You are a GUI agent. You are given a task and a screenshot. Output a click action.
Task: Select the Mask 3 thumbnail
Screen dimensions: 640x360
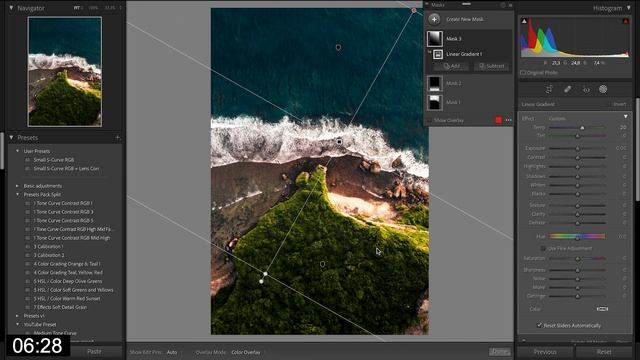435,39
